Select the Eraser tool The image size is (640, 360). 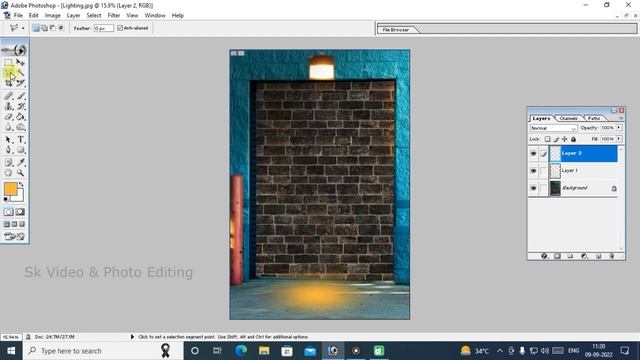8,117
